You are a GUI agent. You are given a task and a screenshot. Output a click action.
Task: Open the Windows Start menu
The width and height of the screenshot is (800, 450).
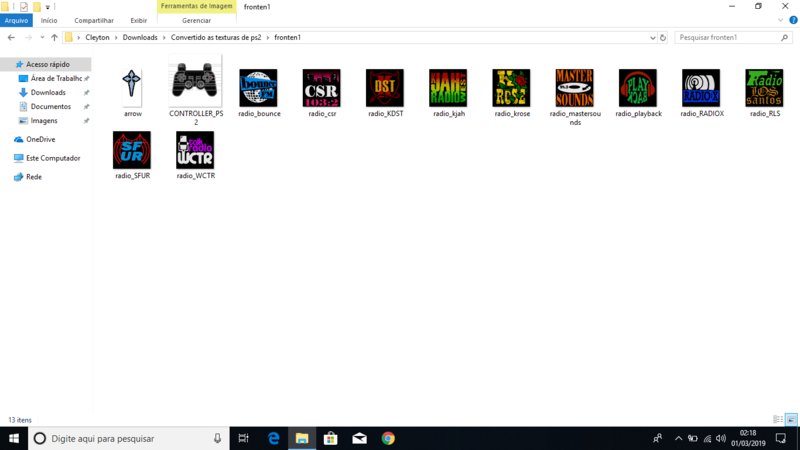14,438
